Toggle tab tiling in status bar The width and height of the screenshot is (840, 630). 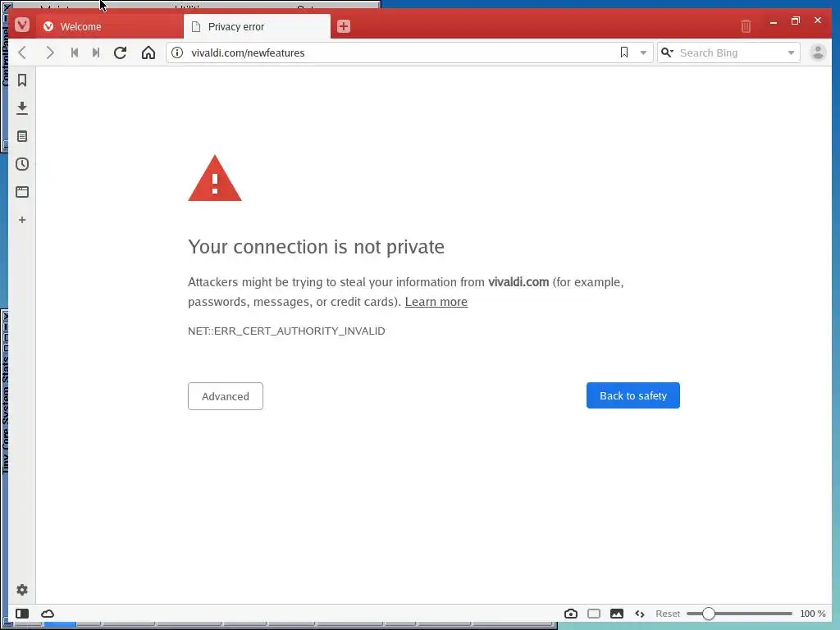point(594,614)
